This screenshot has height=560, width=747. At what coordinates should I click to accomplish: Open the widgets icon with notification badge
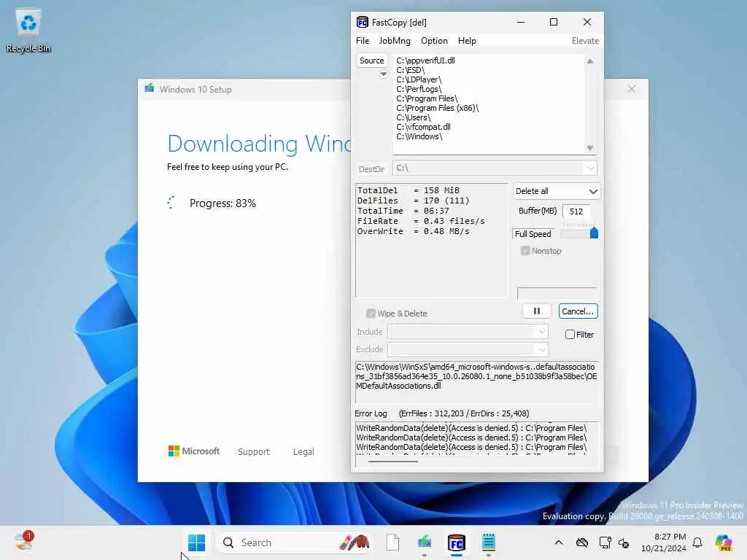[x=23, y=542]
